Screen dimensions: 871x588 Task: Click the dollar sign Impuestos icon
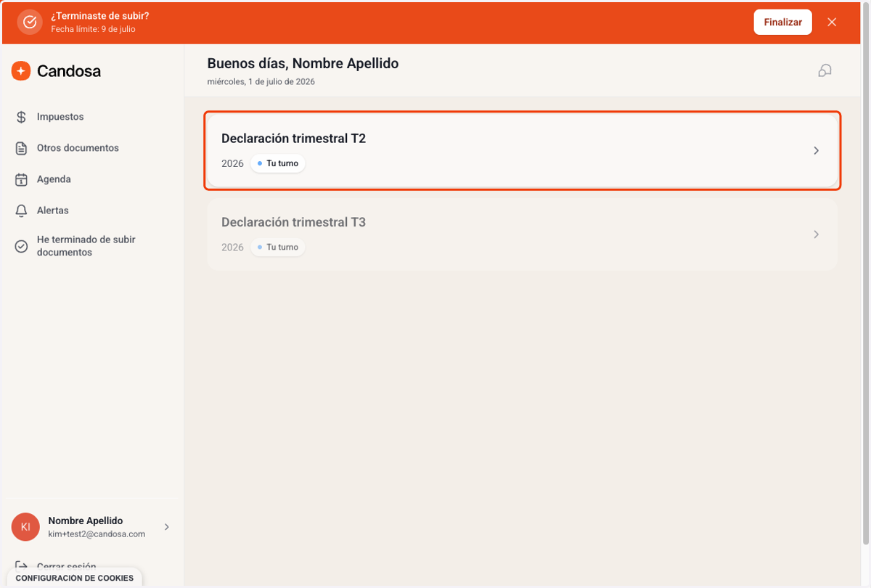tap(22, 117)
